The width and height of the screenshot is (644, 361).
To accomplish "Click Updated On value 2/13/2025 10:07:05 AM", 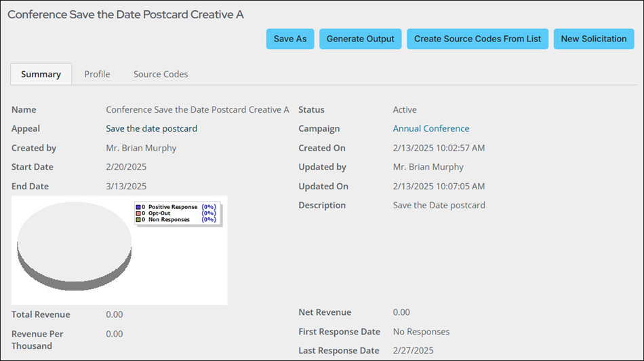I will [439, 186].
